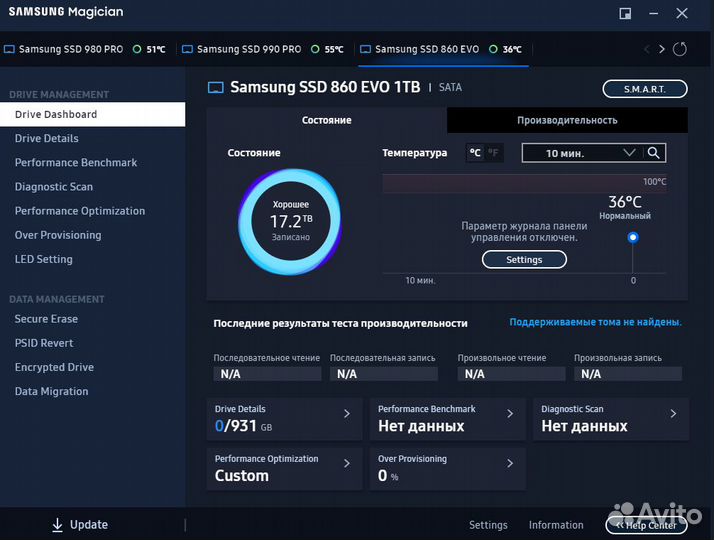Open Diagnostic Scan card arrow
The width and height of the screenshot is (714, 540).
click(673, 413)
